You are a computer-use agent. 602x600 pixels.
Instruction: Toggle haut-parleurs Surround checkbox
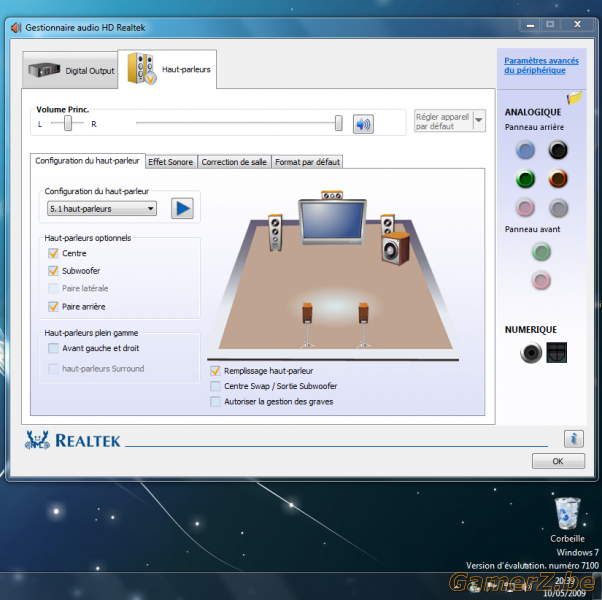pyautogui.click(x=53, y=369)
